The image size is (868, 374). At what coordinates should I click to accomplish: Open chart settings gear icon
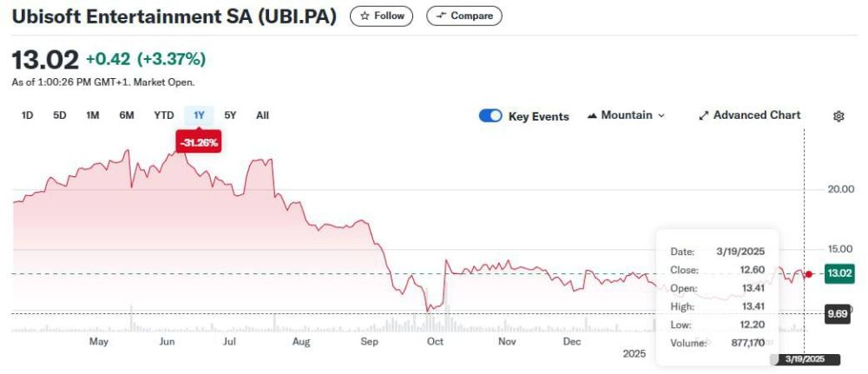click(838, 116)
